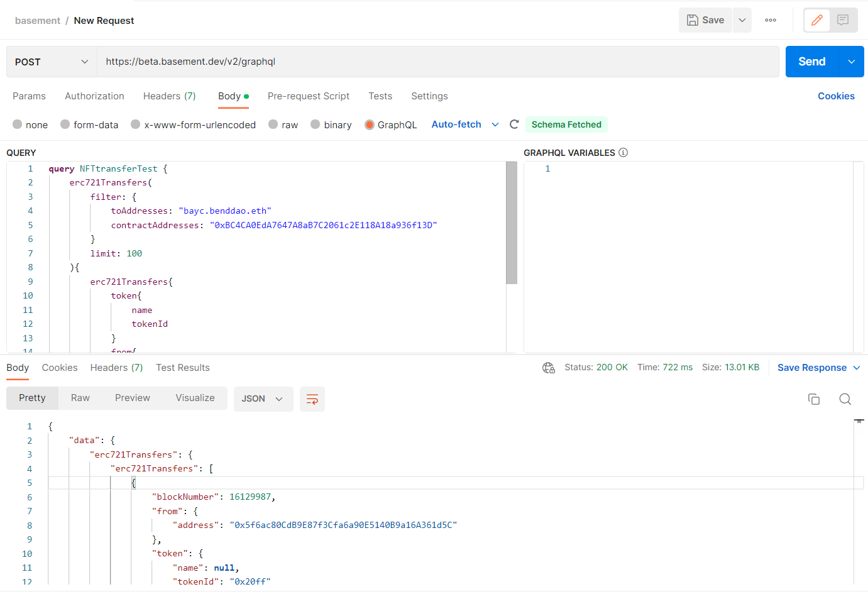Toggle line wrapping in response viewer
Image resolution: width=868 pixels, height=594 pixels.
tap(312, 399)
